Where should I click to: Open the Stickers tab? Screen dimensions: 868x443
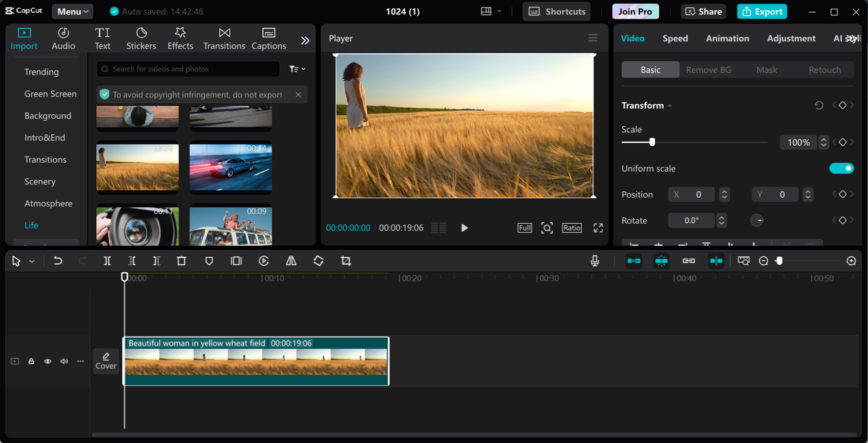tap(141, 39)
